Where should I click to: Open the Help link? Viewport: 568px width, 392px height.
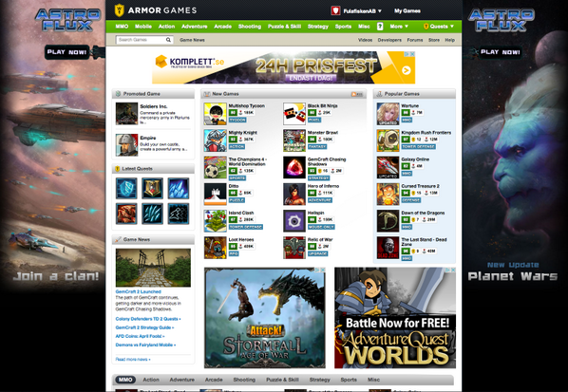tap(449, 40)
